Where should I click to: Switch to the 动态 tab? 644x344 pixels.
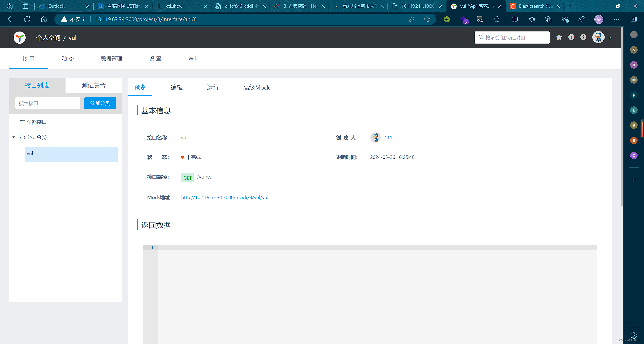pyautogui.click(x=68, y=58)
